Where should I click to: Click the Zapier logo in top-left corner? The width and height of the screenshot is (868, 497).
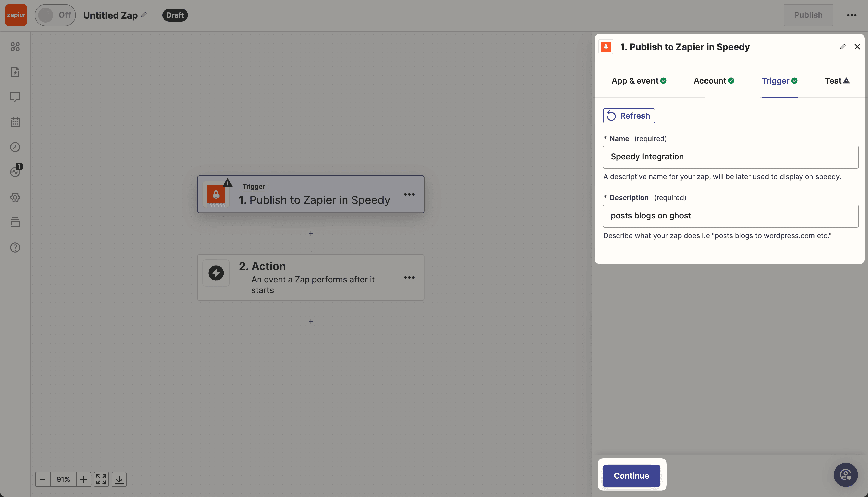point(16,15)
